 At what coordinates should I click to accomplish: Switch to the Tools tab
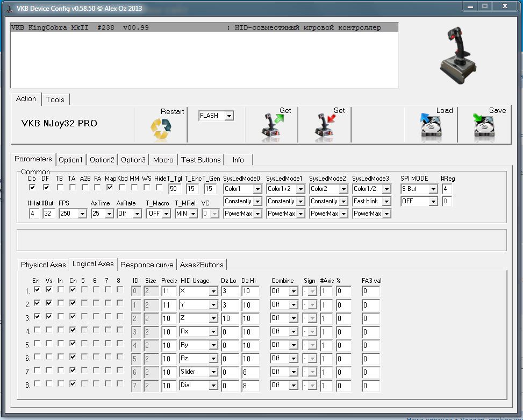55,99
